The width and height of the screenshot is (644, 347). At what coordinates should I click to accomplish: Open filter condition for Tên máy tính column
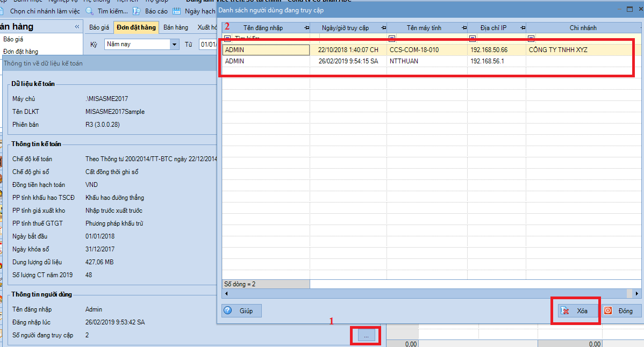392,38
